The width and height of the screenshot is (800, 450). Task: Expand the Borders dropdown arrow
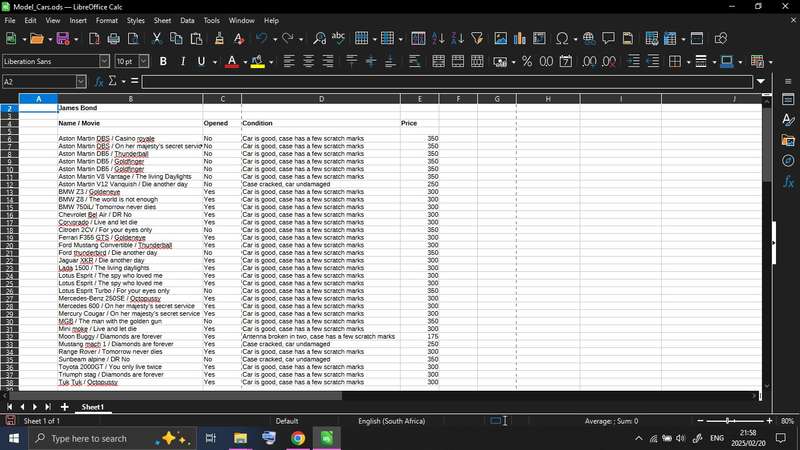[688, 62]
